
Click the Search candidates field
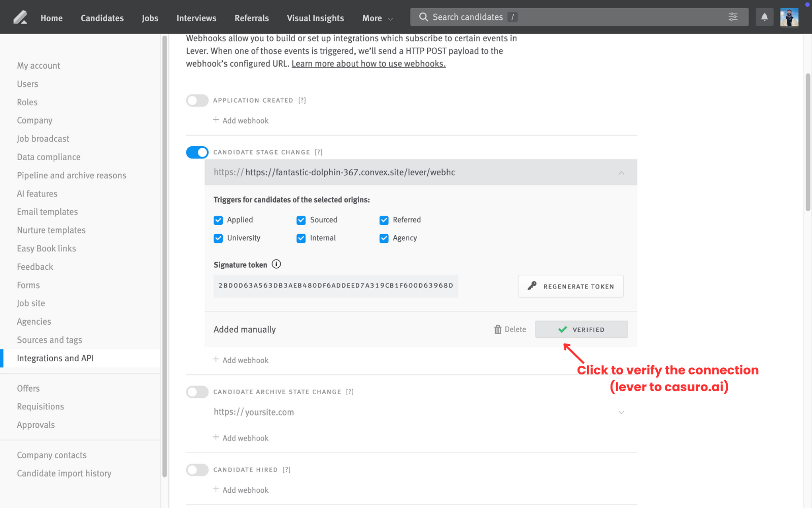tap(579, 17)
